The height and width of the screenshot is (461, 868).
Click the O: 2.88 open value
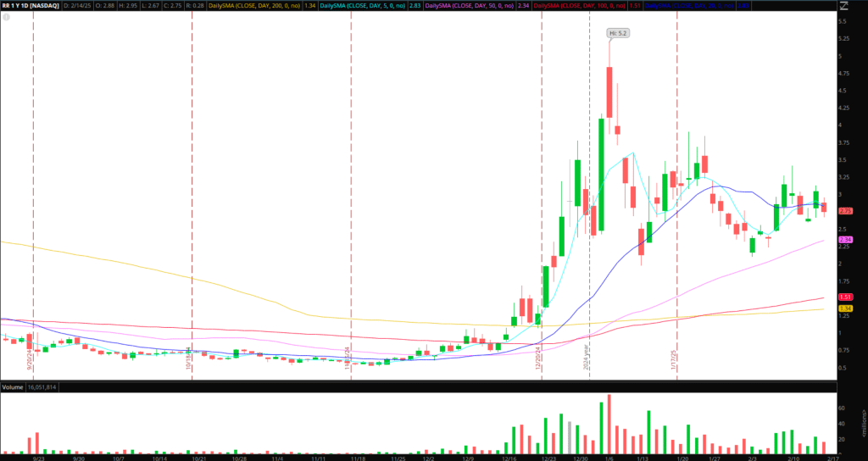coord(104,6)
